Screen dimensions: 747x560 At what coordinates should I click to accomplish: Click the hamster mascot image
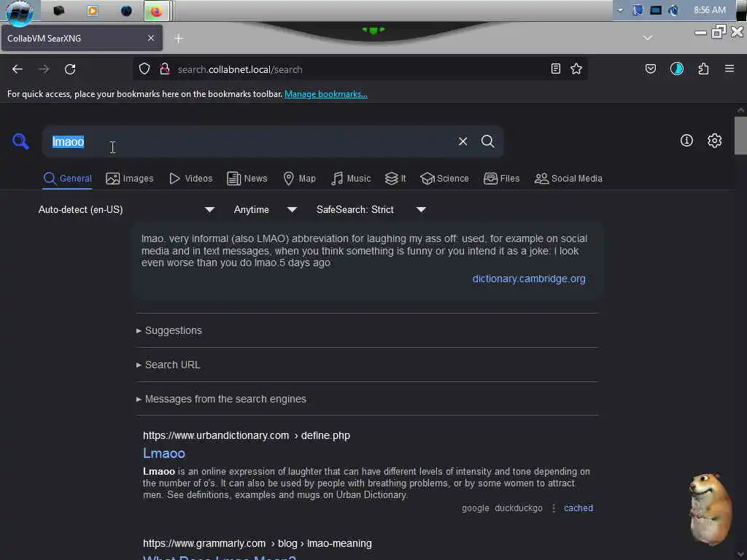point(709,509)
